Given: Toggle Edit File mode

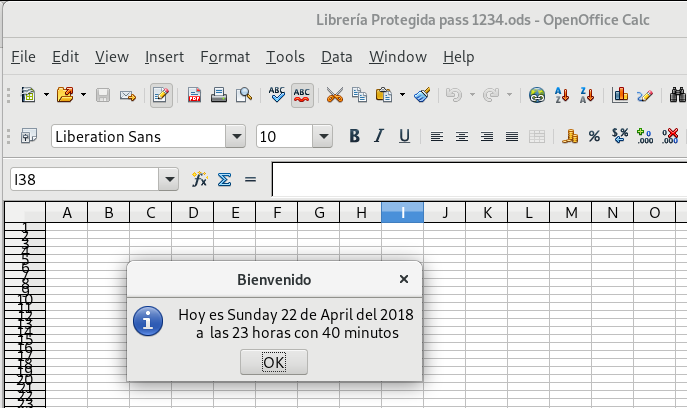Looking at the screenshot, I should 160,96.
